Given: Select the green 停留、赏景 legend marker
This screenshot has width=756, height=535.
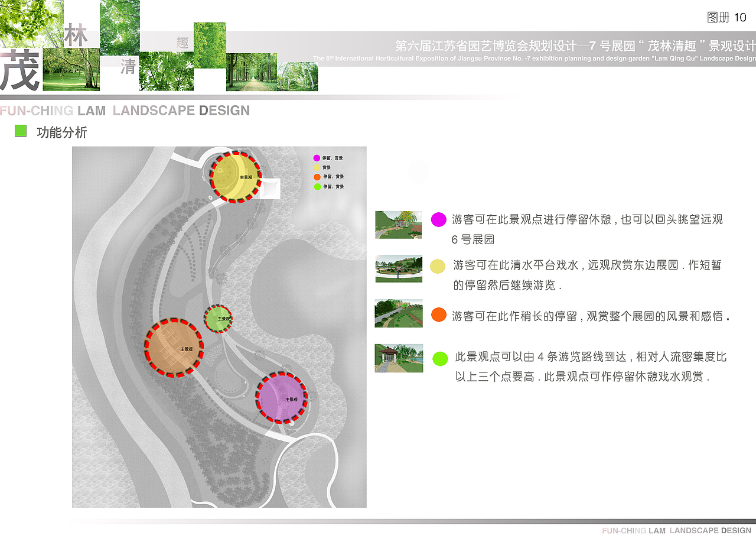Looking at the screenshot, I should (317, 186).
